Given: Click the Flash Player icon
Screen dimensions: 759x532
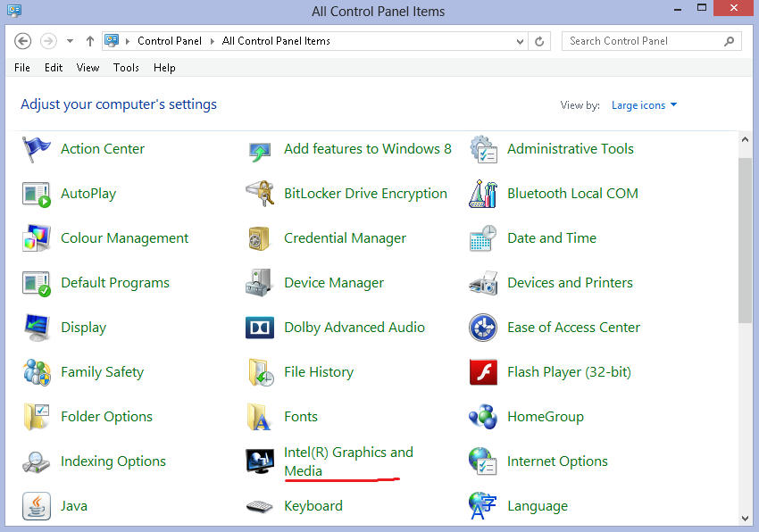Looking at the screenshot, I should point(483,372).
